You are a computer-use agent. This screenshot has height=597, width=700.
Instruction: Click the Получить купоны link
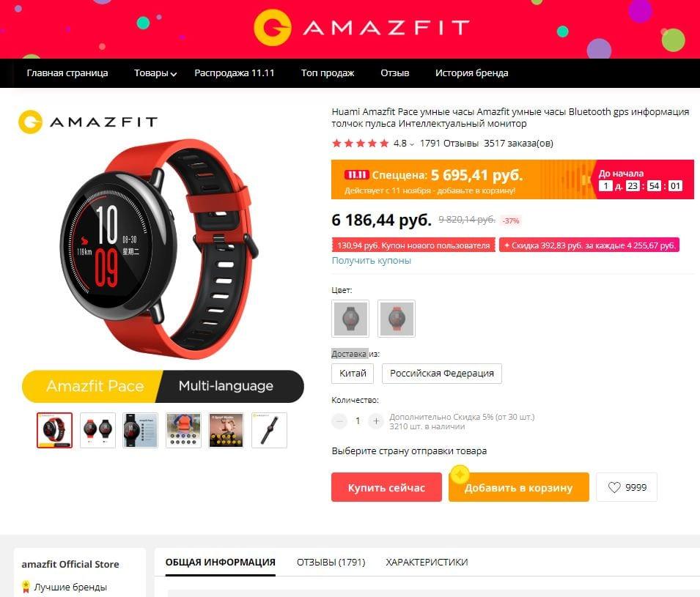(x=372, y=261)
